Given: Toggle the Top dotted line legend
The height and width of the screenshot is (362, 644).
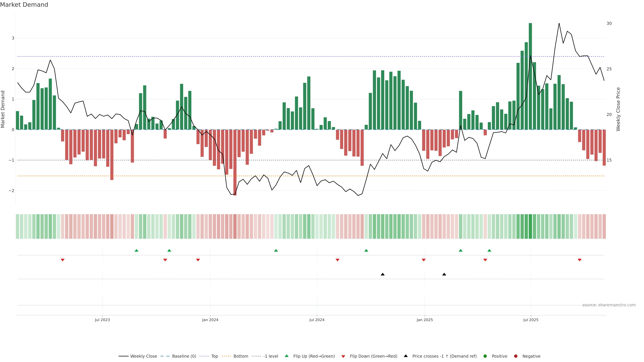Looking at the screenshot, I should point(214,356).
